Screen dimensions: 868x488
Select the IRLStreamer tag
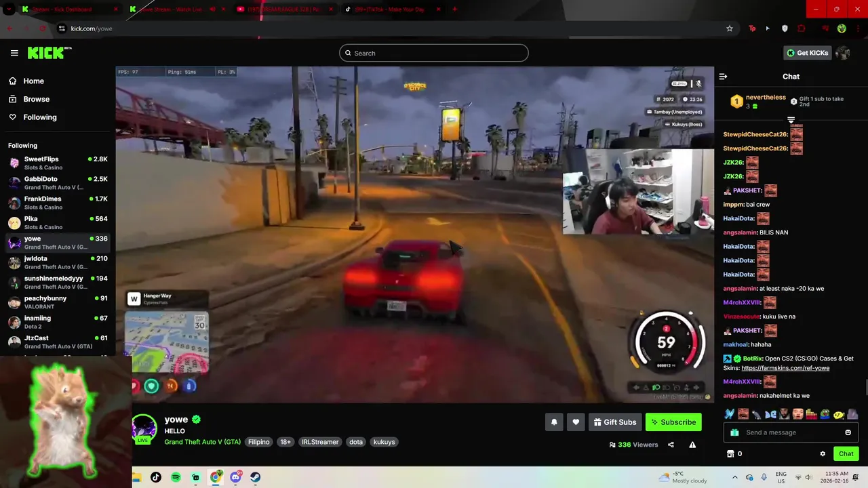(x=320, y=442)
